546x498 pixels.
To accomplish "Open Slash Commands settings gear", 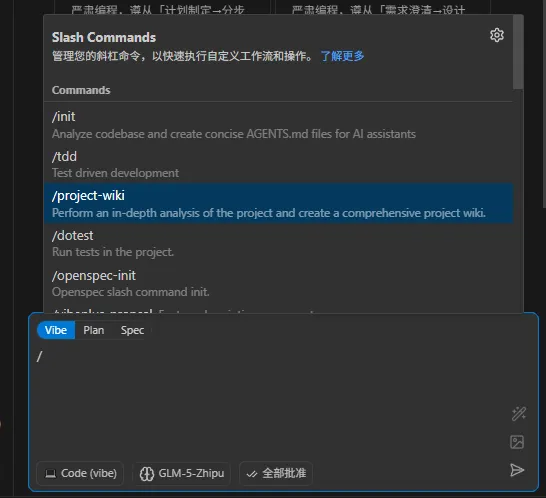I will [497, 35].
